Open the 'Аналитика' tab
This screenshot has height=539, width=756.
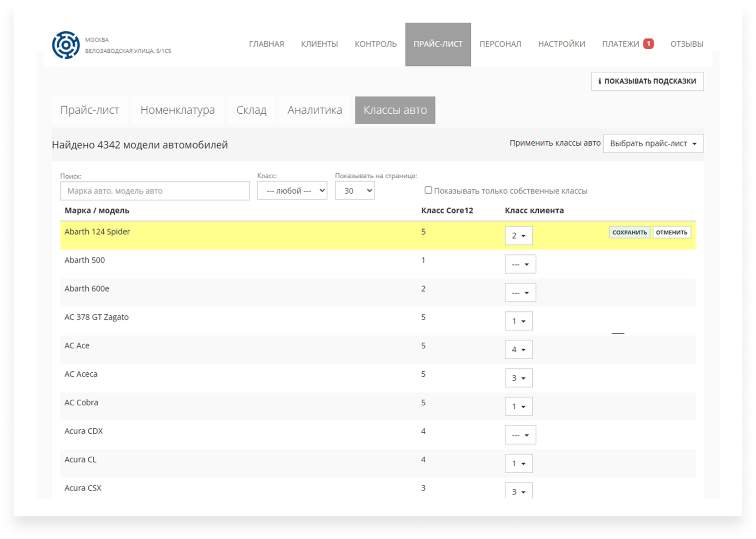tap(315, 110)
